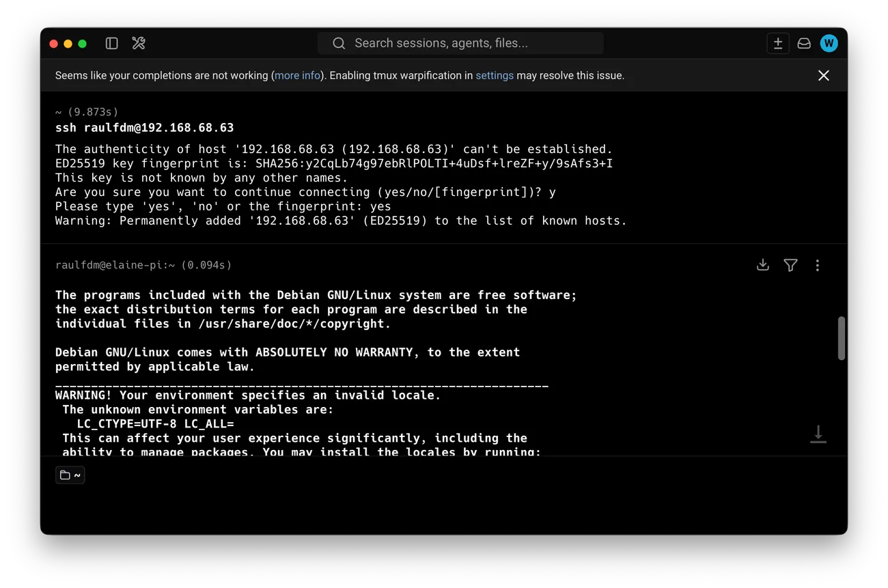Open the 'settings' link in the banner
888x588 pixels.
(x=495, y=76)
